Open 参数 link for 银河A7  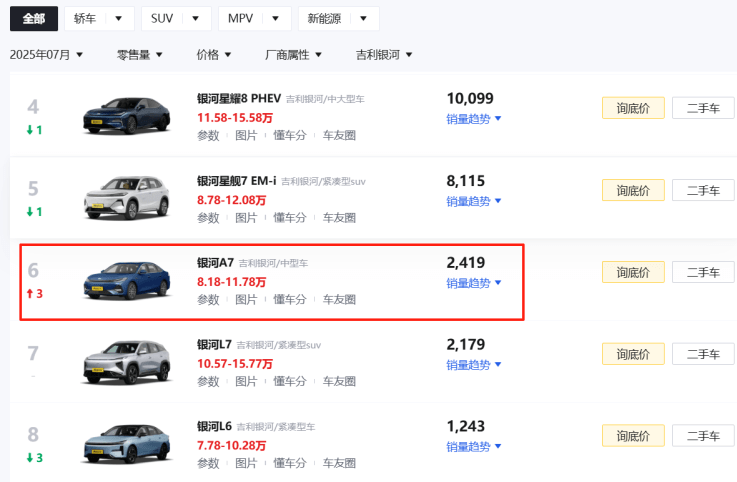208,299
